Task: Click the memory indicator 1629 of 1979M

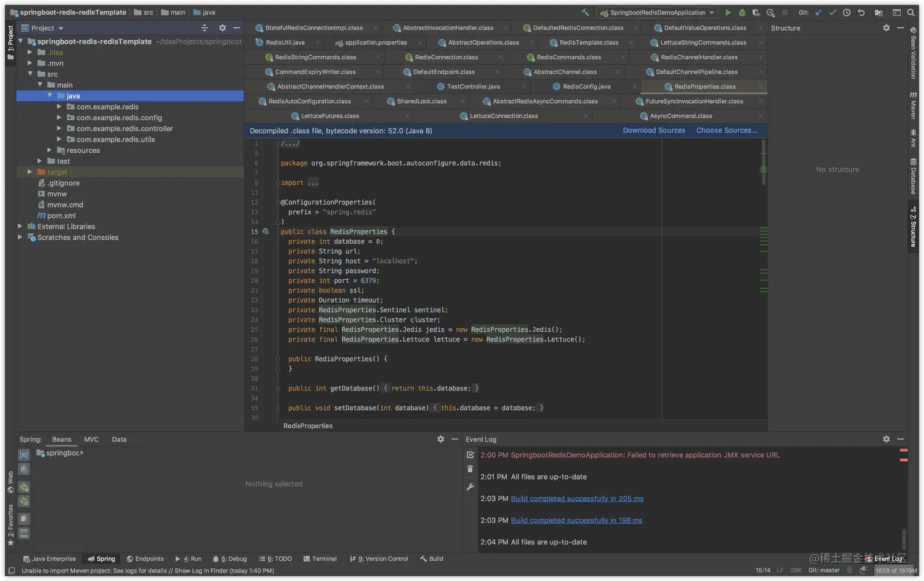Action: 896,571
